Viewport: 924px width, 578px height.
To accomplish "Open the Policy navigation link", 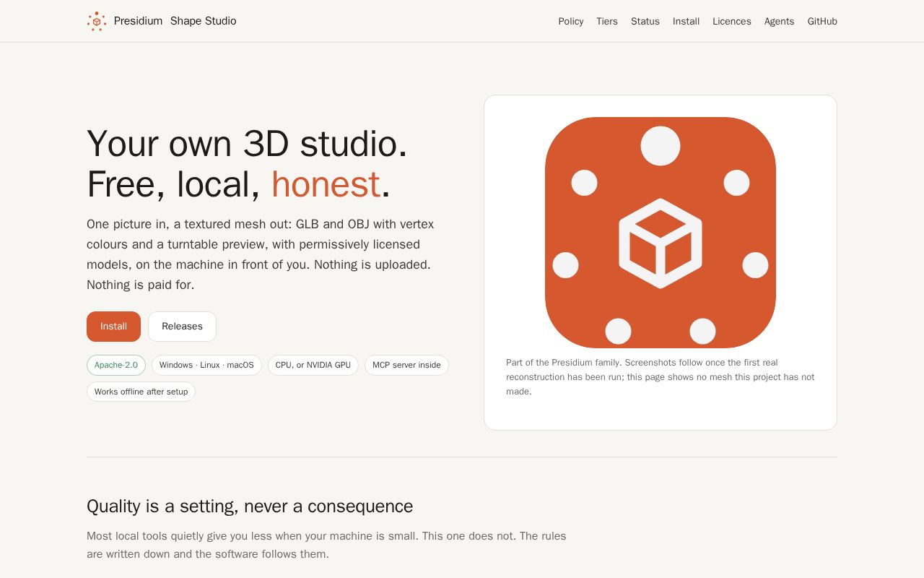I will pyautogui.click(x=571, y=22).
